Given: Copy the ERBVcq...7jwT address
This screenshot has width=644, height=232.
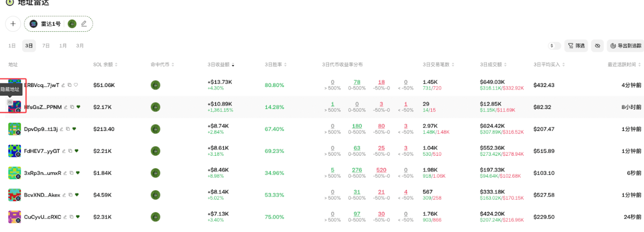Looking at the screenshot, I should [x=69, y=85].
